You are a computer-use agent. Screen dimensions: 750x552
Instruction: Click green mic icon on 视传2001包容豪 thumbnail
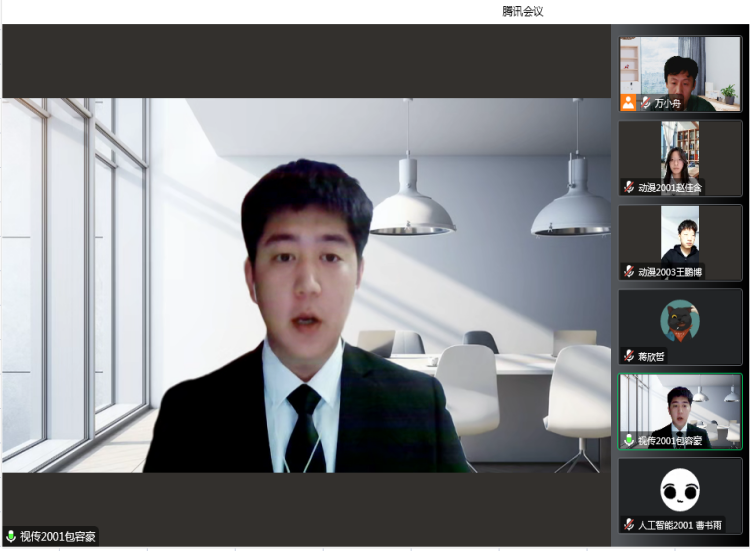pyautogui.click(x=629, y=440)
